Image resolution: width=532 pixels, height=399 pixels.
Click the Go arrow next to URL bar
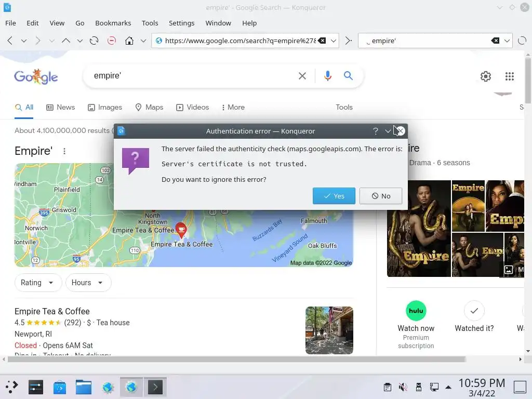[349, 41]
